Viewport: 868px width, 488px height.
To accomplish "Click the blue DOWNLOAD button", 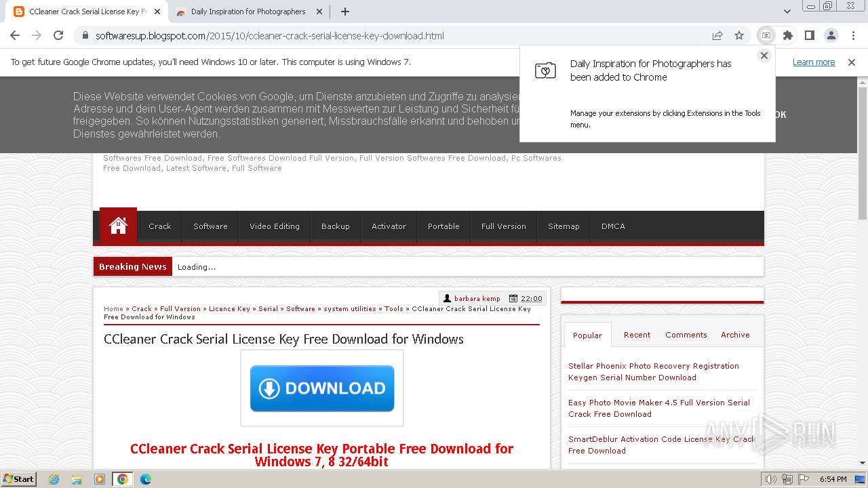I will pos(322,388).
